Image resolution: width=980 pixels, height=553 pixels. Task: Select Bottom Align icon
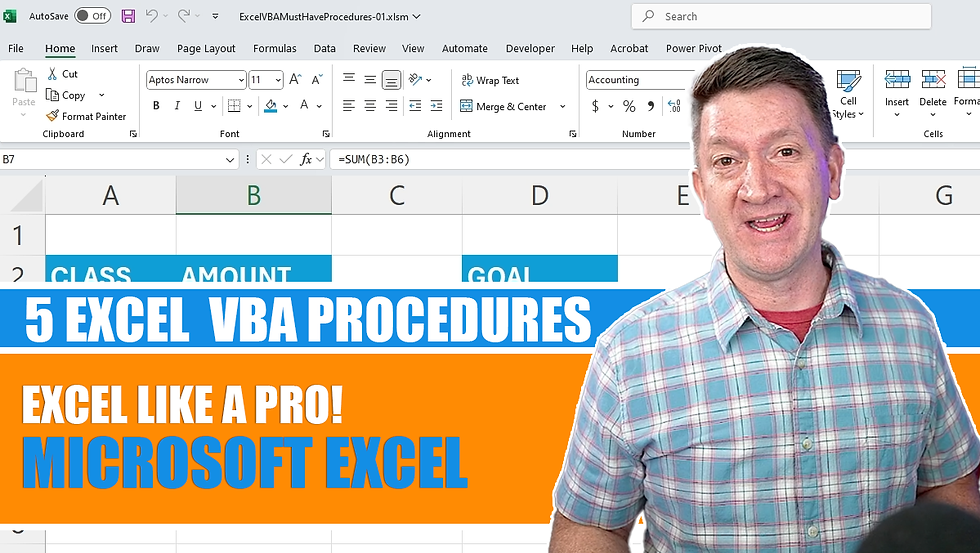tap(391, 80)
